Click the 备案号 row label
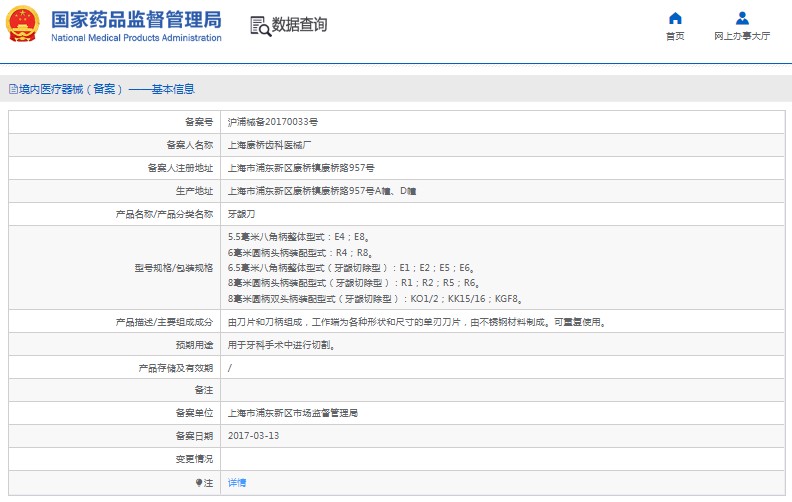The image size is (792, 502). point(199,122)
